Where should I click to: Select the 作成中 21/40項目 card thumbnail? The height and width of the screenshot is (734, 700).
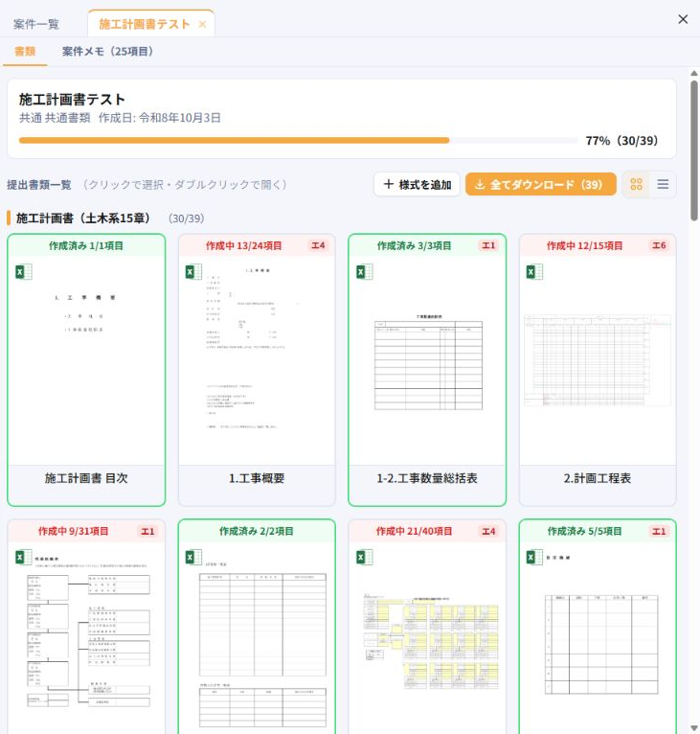[x=427, y=637]
